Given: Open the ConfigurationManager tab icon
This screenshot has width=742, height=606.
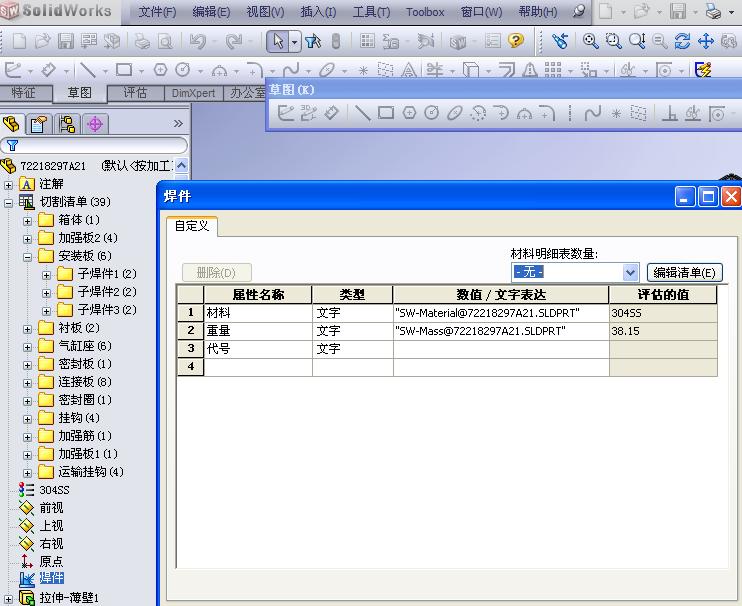Looking at the screenshot, I should [67, 124].
